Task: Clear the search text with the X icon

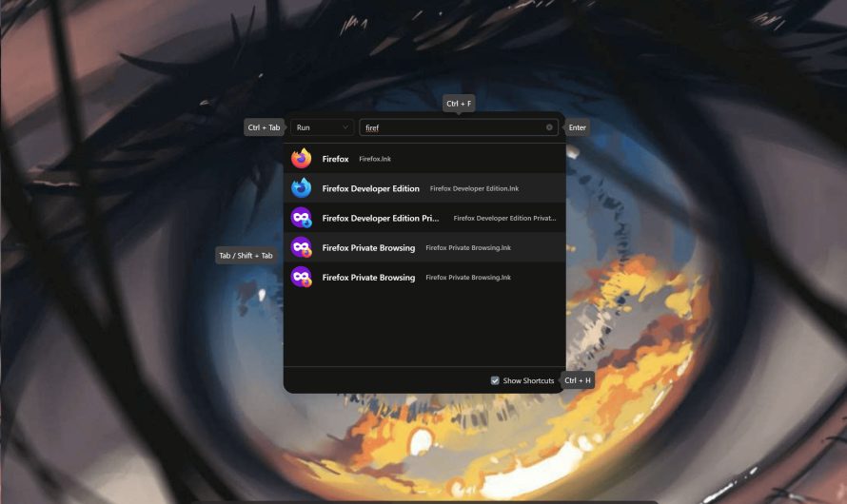Action: pos(549,127)
